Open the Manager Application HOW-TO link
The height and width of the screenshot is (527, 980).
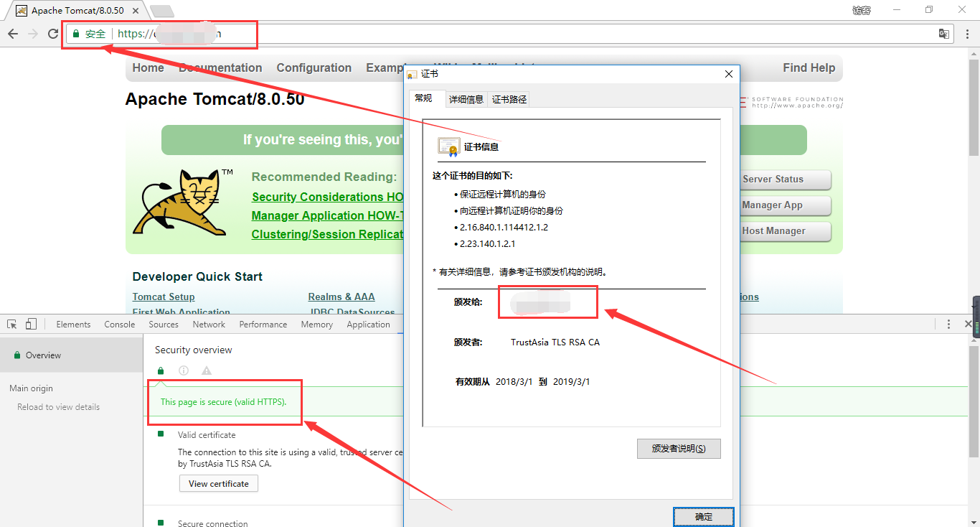coord(327,215)
